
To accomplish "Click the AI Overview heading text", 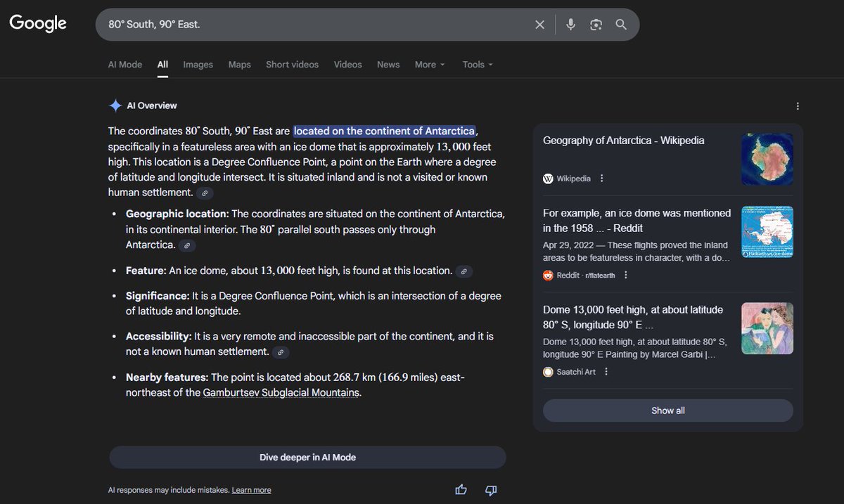I will click(152, 106).
